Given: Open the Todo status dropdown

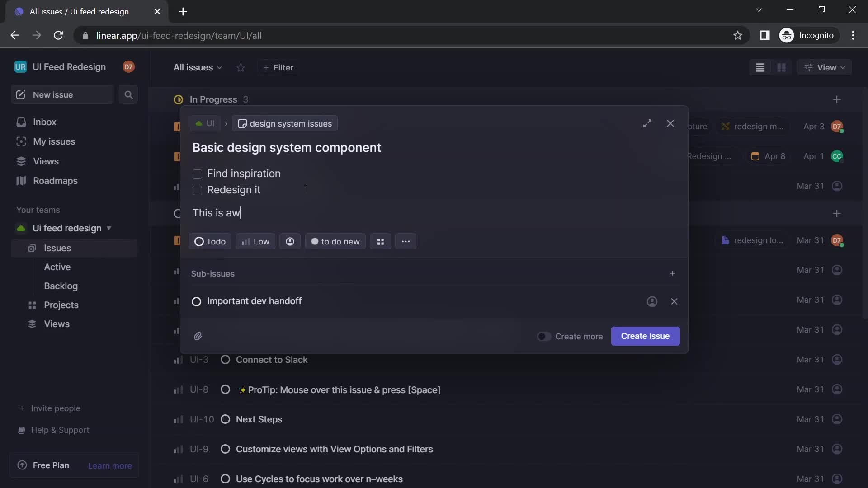Looking at the screenshot, I should 210,241.
